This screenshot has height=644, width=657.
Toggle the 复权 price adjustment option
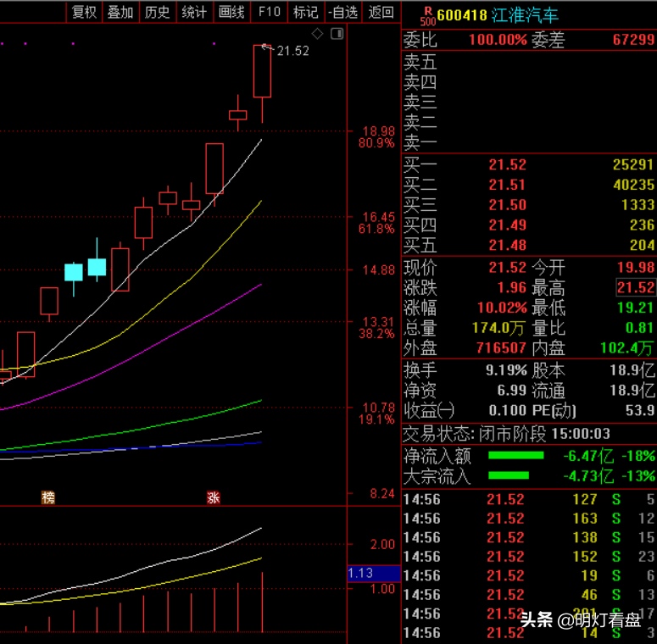coord(83,12)
